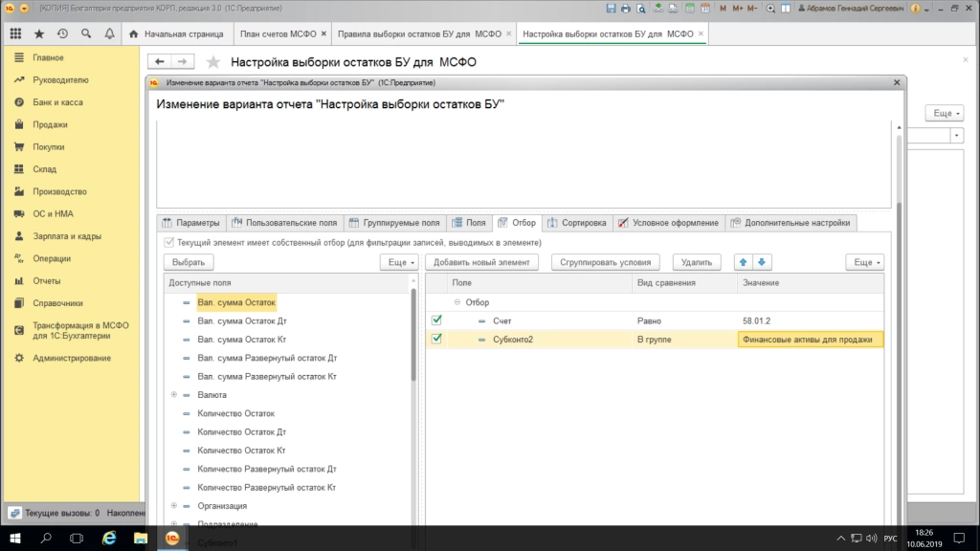Click Сгруппировать условия button
This screenshot has width=980, height=551.
click(605, 262)
